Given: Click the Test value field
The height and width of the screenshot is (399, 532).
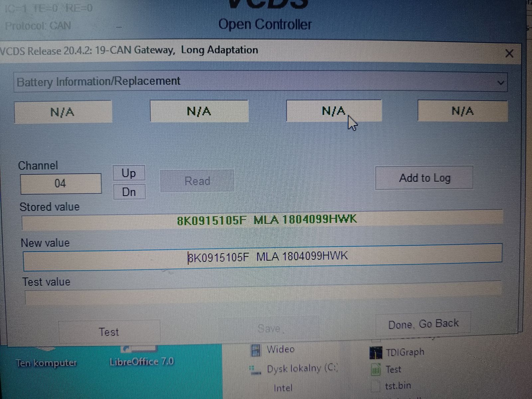Looking at the screenshot, I should point(263,293).
